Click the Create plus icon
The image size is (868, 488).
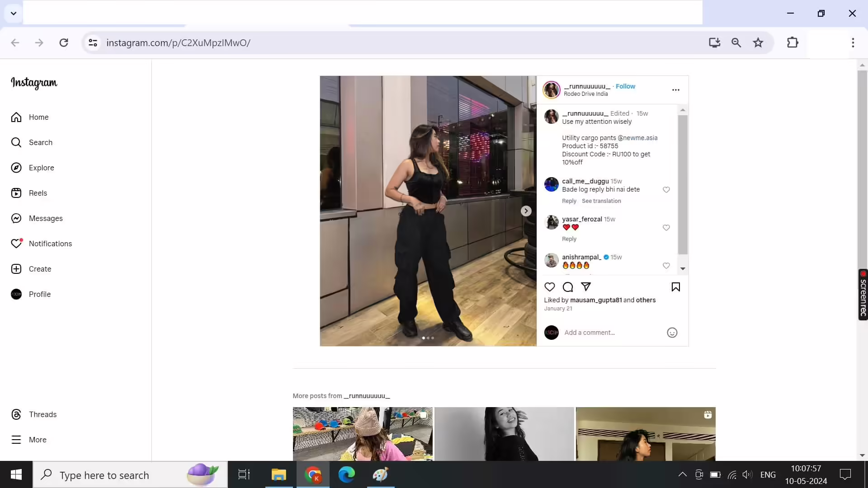click(16, 269)
